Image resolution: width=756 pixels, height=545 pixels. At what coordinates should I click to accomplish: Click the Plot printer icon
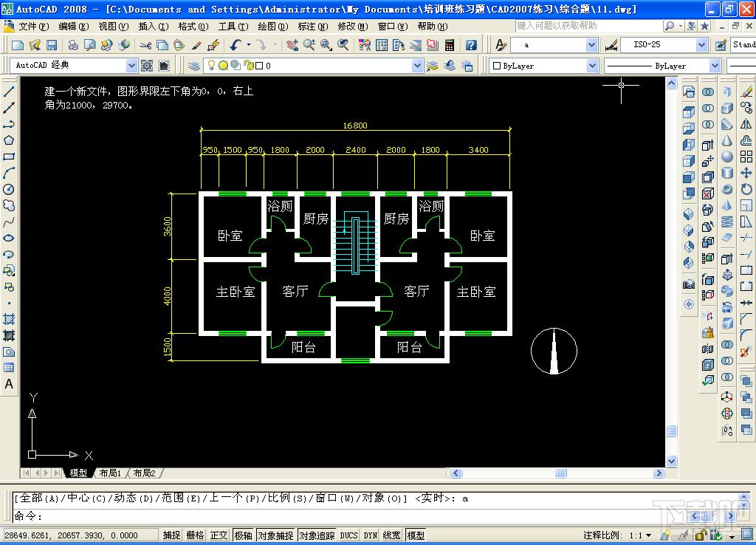click(73, 45)
